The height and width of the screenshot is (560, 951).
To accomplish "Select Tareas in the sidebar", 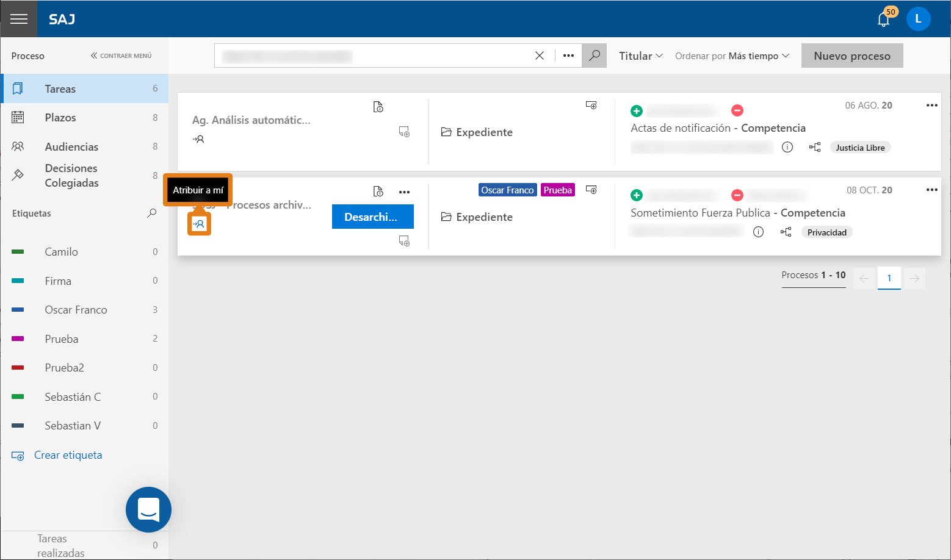I will [x=84, y=88].
